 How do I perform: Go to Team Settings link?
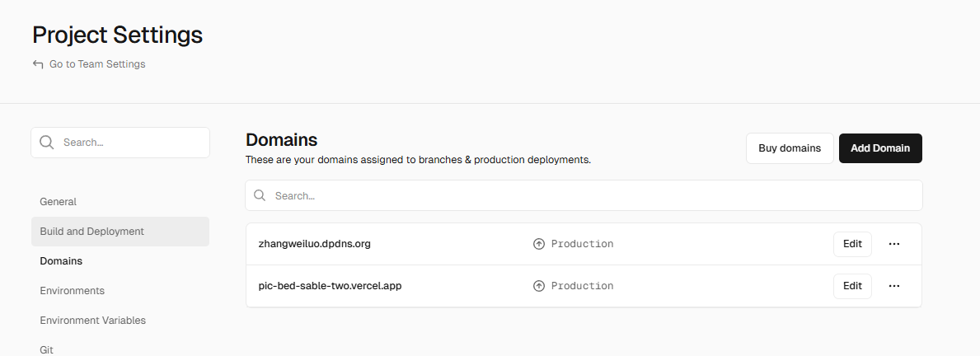click(x=97, y=64)
